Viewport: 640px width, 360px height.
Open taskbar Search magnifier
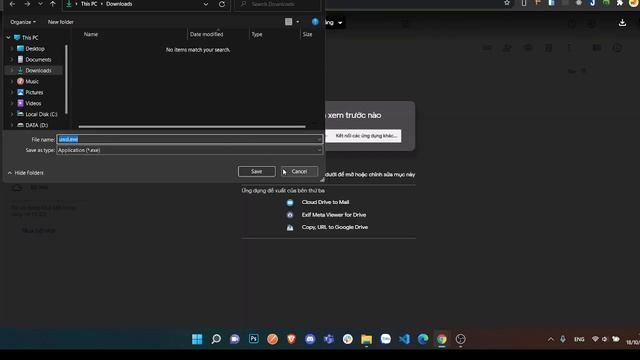pos(216,339)
